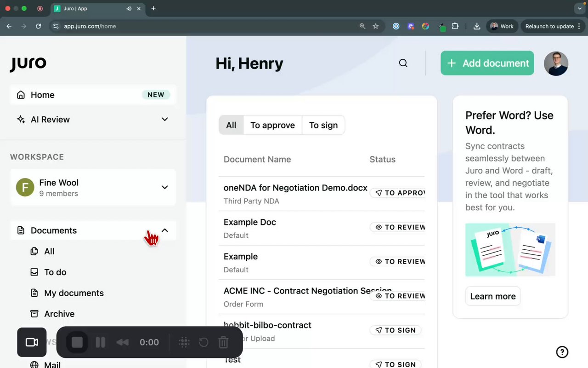Click the To do inbox icon
Viewport: 588px width, 368px height.
tap(34, 272)
